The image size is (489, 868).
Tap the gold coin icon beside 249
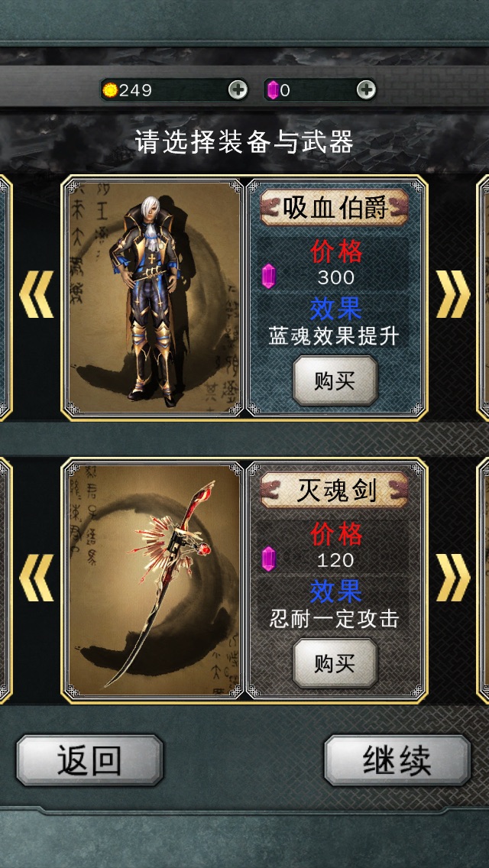coord(111,90)
